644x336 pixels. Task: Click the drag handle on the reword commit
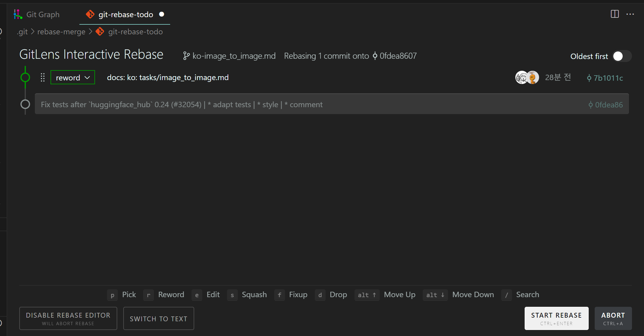tap(43, 78)
